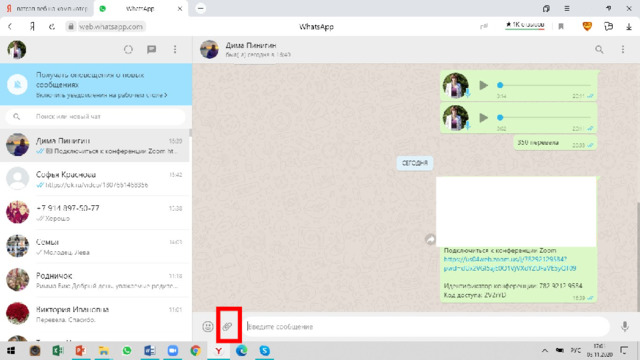Open the Windows notification center

tap(624, 351)
